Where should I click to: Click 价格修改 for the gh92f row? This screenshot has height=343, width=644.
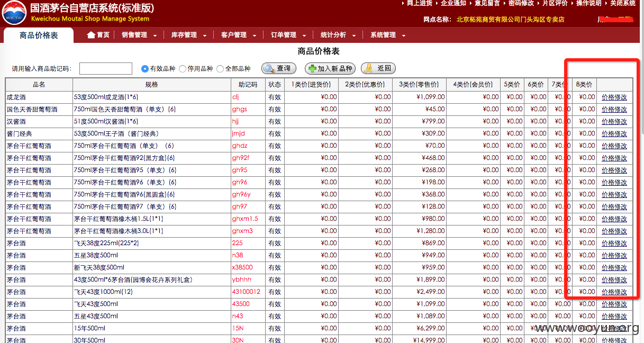tap(614, 158)
